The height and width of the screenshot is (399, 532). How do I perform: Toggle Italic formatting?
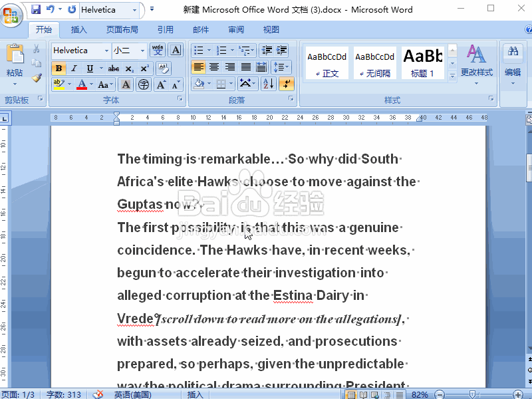74,68
